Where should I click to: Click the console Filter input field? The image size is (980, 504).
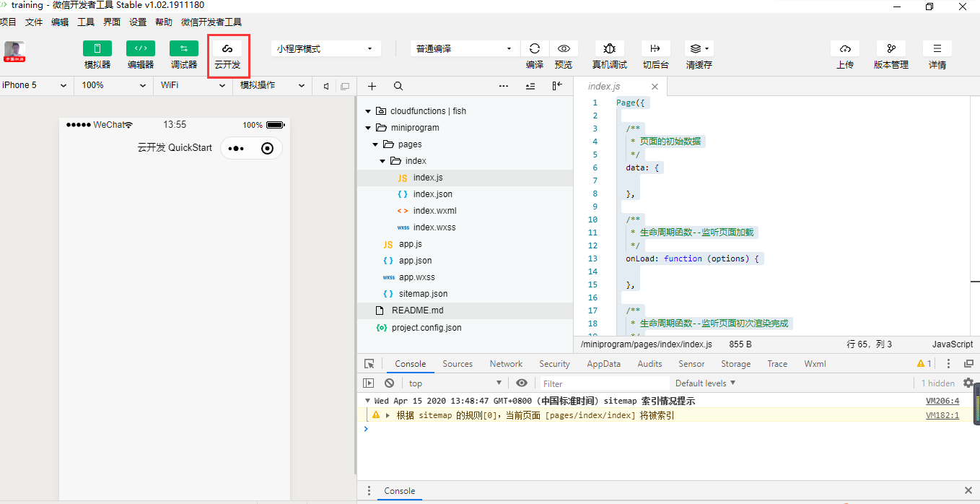click(x=605, y=383)
